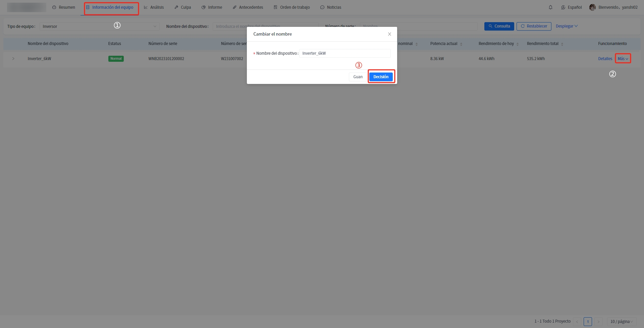Screen dimensions: 644x328
Task: Close the Cambiar el nombre dialog
Action: click(x=389, y=34)
